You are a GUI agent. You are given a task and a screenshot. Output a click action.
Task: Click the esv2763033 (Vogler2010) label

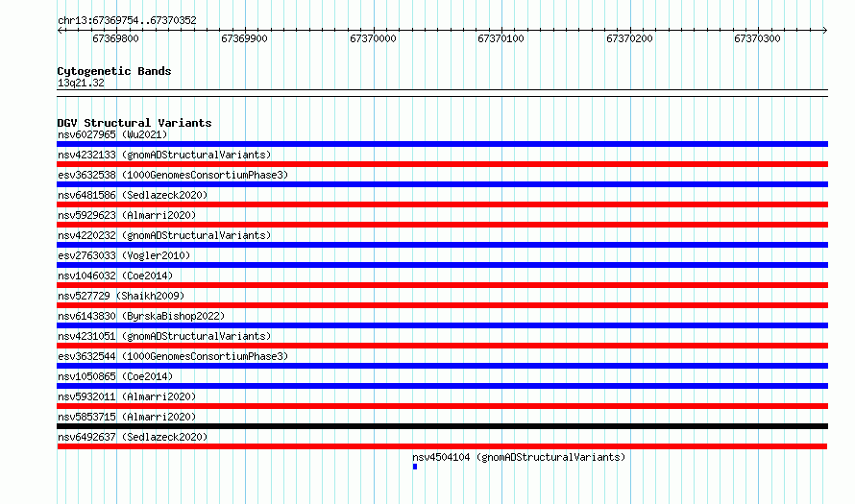coord(124,255)
